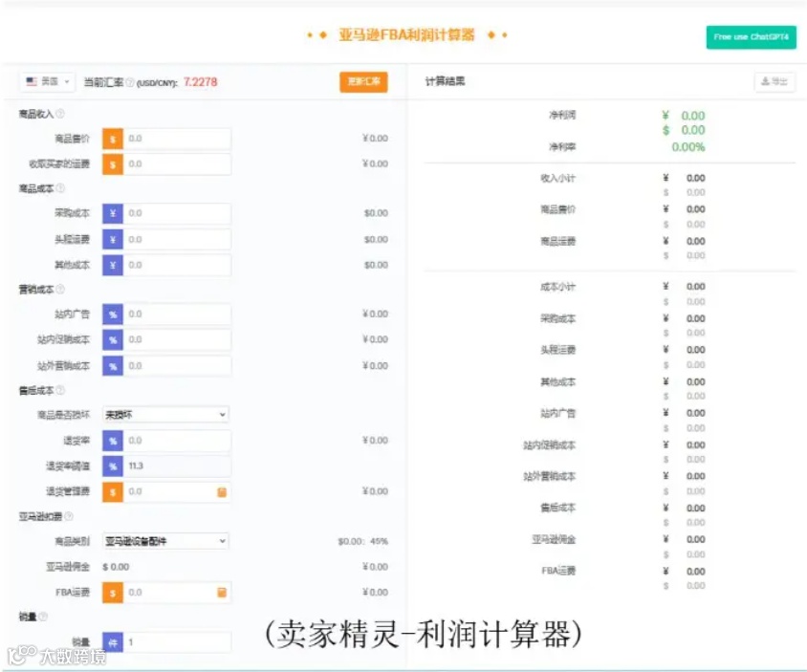Image resolution: width=807 pixels, height=672 pixels.
Task: Click the 收入小计 label in results
Action: pyautogui.click(x=557, y=178)
